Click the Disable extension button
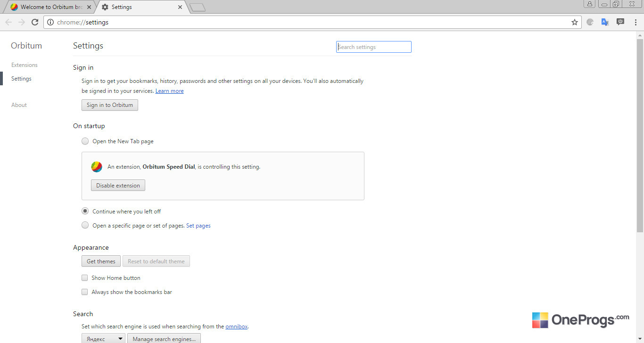The width and height of the screenshot is (644, 343). click(118, 186)
